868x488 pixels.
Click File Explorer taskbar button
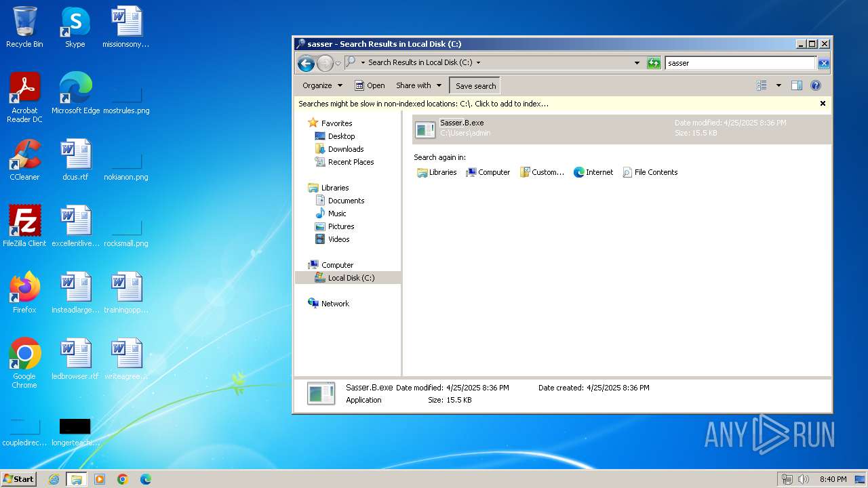click(x=77, y=479)
